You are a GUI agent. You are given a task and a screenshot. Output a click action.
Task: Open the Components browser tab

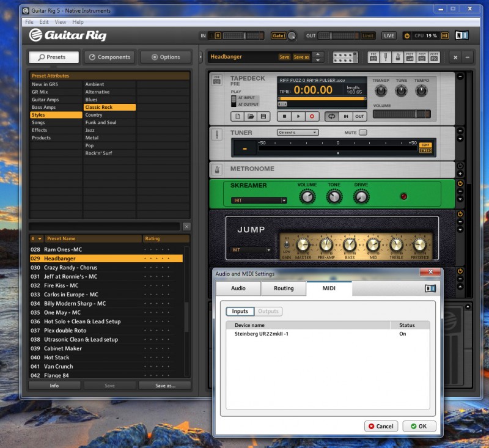[x=110, y=57]
